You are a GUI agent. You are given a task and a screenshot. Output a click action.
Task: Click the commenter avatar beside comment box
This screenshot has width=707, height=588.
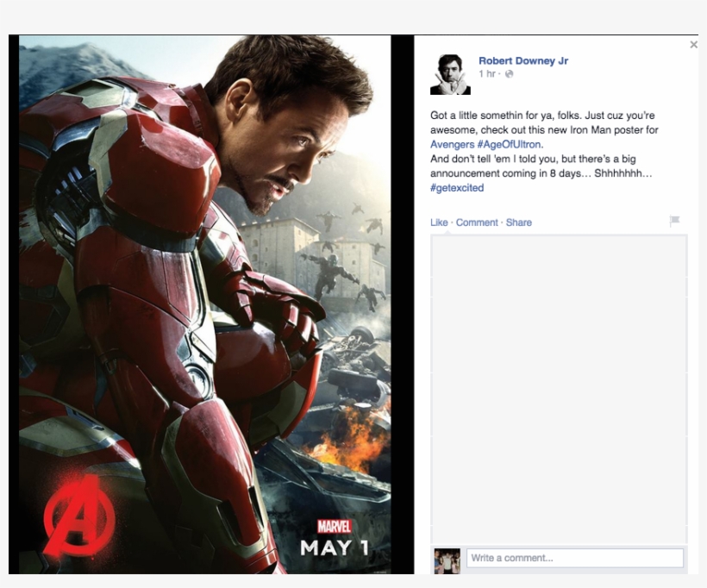coord(447,561)
